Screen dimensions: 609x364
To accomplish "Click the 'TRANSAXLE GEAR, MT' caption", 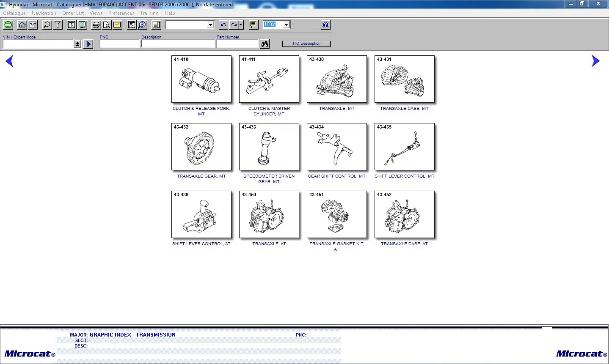I will [201, 176].
